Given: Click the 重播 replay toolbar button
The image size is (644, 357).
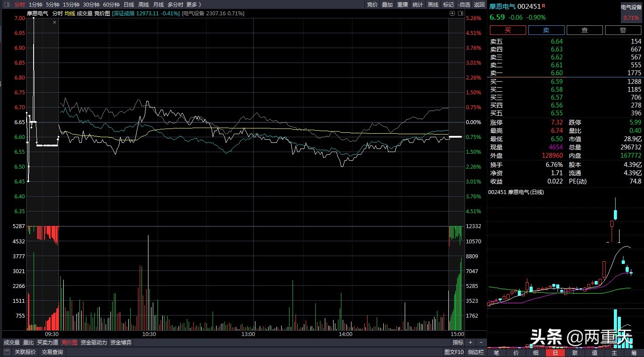Looking at the screenshot, I should 403,4.
